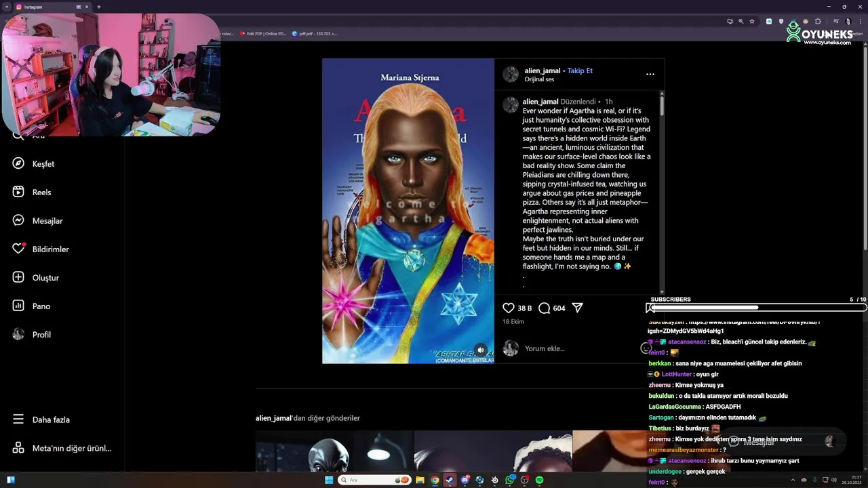Click the taskbar Ara search box

click(375, 480)
